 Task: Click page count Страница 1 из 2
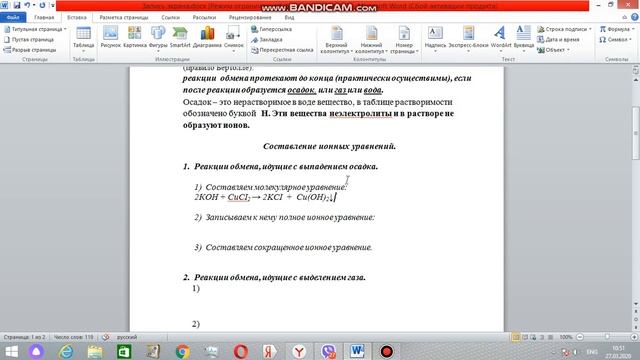click(x=24, y=337)
